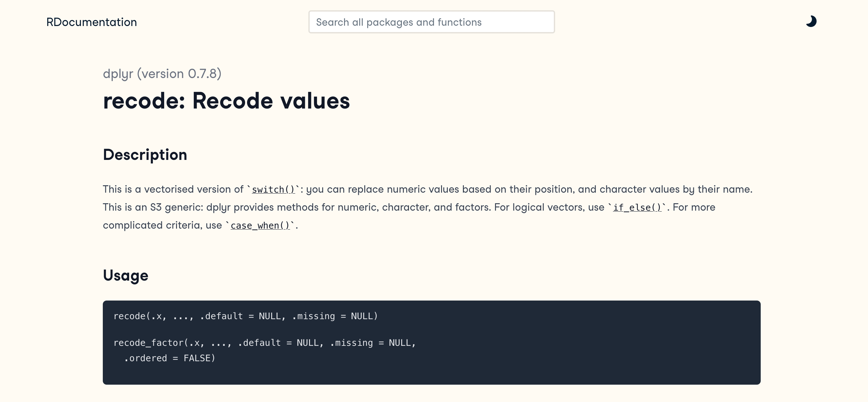This screenshot has width=868, height=402.
Task: Click the 'recode: Recode values' page title
Action: (x=226, y=101)
